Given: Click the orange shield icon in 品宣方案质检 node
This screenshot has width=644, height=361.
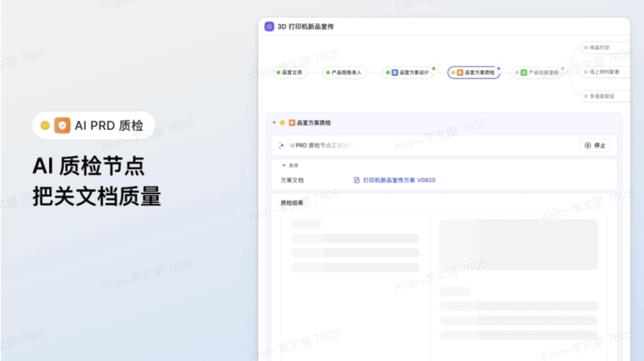Looking at the screenshot, I should coord(460,73).
